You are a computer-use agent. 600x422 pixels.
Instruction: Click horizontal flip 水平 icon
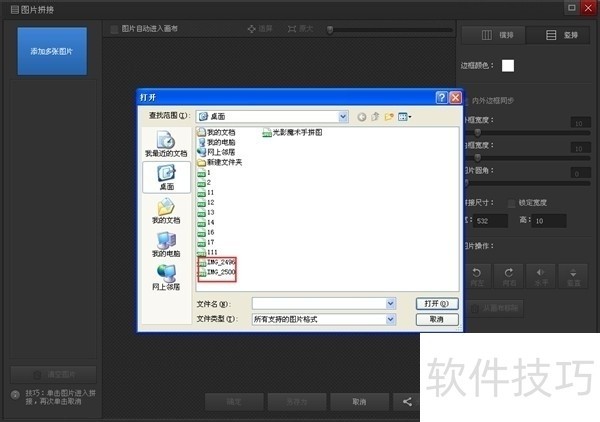point(541,276)
